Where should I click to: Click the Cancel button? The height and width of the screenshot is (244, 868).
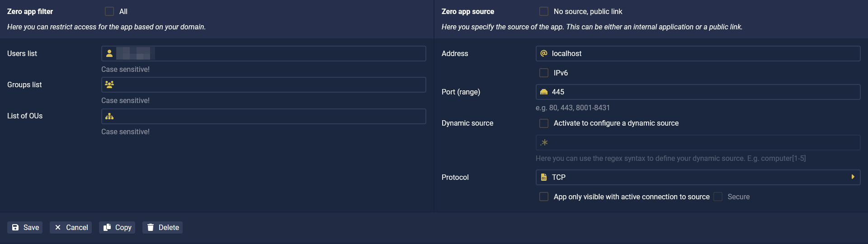71,227
